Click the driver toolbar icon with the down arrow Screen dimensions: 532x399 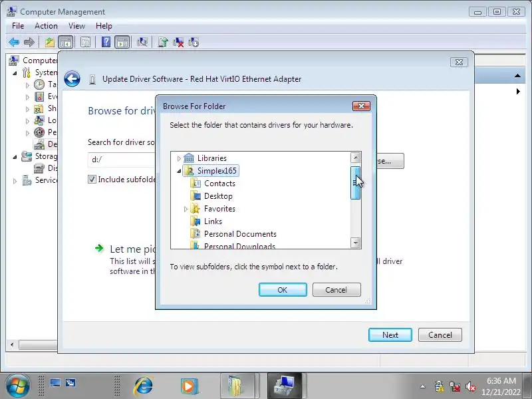click(194, 43)
